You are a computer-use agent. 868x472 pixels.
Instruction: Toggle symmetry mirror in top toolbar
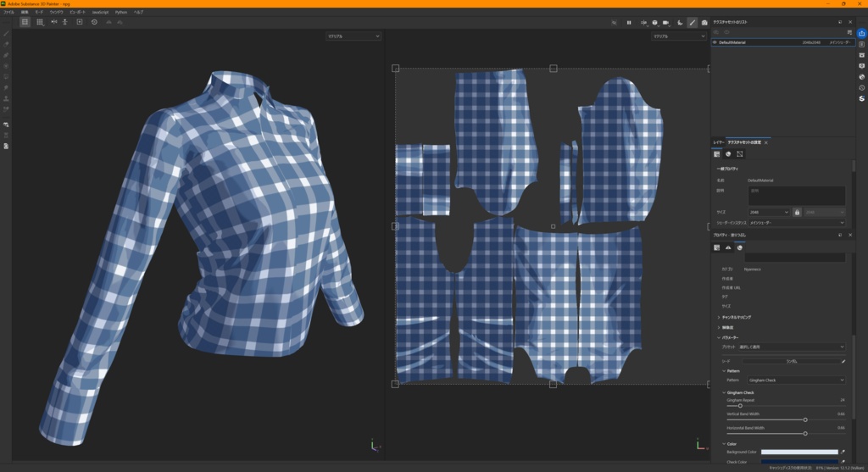[53, 22]
